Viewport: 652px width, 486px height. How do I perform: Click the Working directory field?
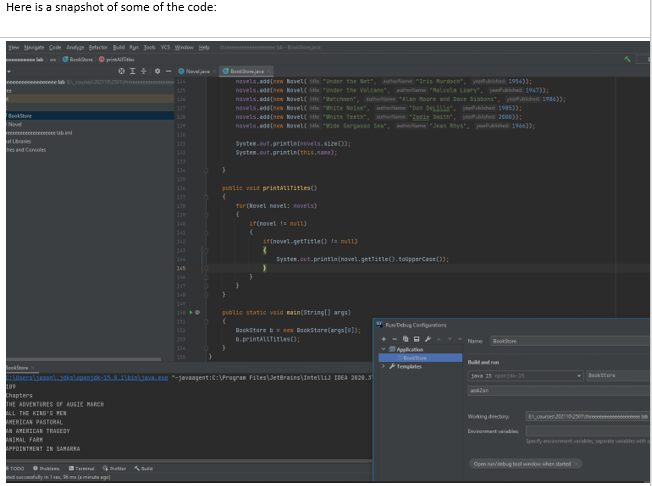(588, 416)
